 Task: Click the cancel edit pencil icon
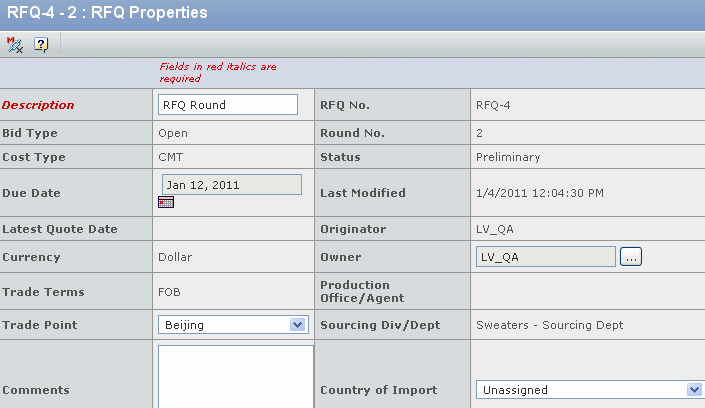click(14, 45)
